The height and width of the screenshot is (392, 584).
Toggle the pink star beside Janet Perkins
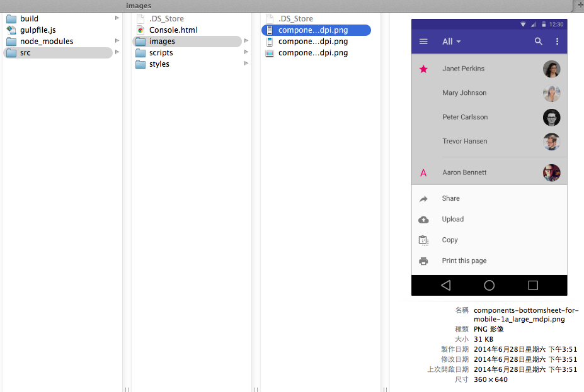pyautogui.click(x=423, y=69)
